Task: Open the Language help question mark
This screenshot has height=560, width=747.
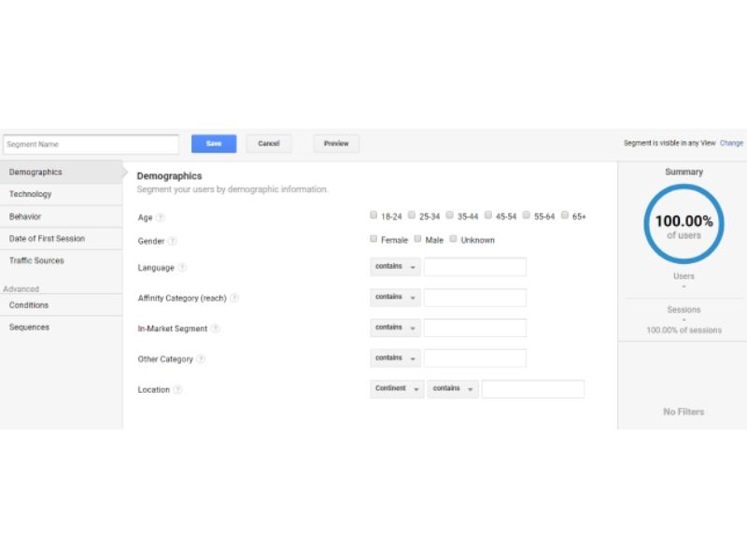Action: 182,268
